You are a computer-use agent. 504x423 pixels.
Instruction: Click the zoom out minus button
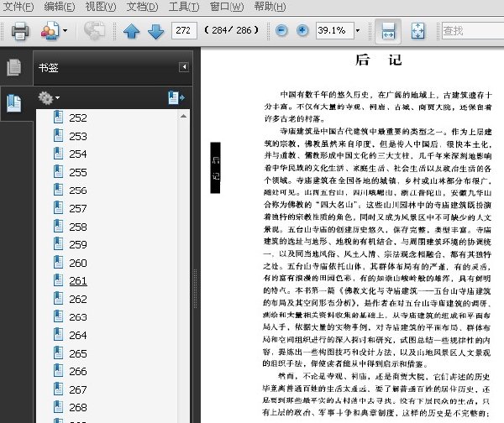(281, 30)
